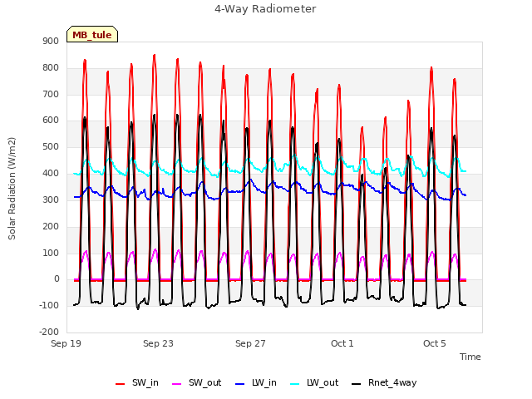The image size is (532, 399).
Task: Click the 600 y-axis tick label
Action: click(x=51, y=120)
